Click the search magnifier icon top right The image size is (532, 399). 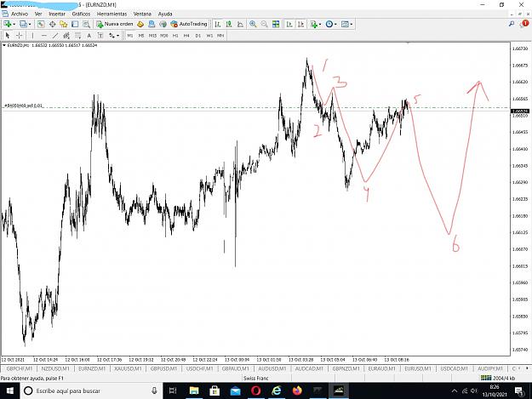click(512, 24)
